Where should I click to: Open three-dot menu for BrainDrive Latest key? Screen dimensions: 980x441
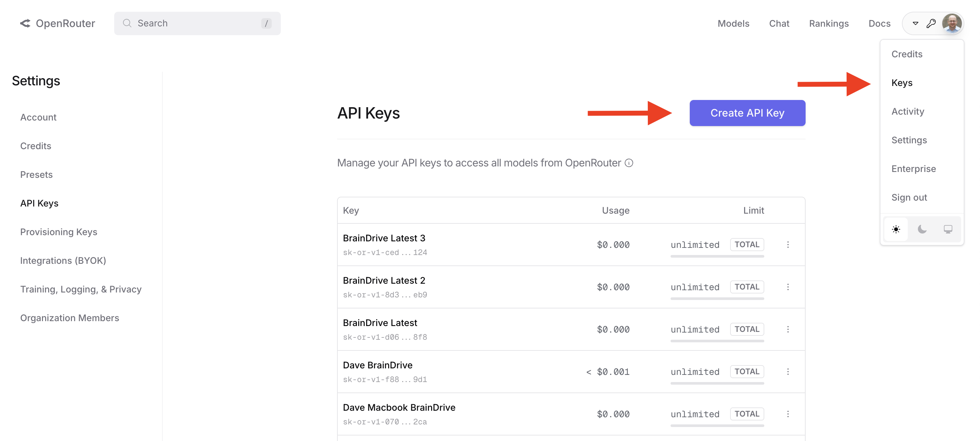click(x=787, y=329)
